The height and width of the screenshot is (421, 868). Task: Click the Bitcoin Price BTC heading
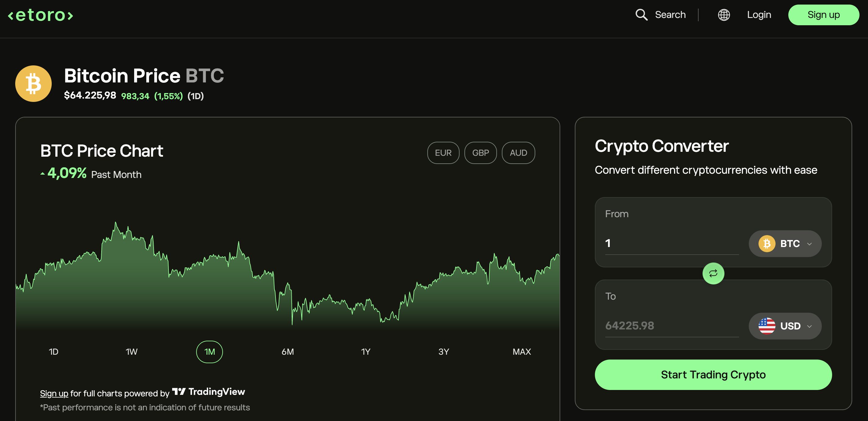coord(144,75)
